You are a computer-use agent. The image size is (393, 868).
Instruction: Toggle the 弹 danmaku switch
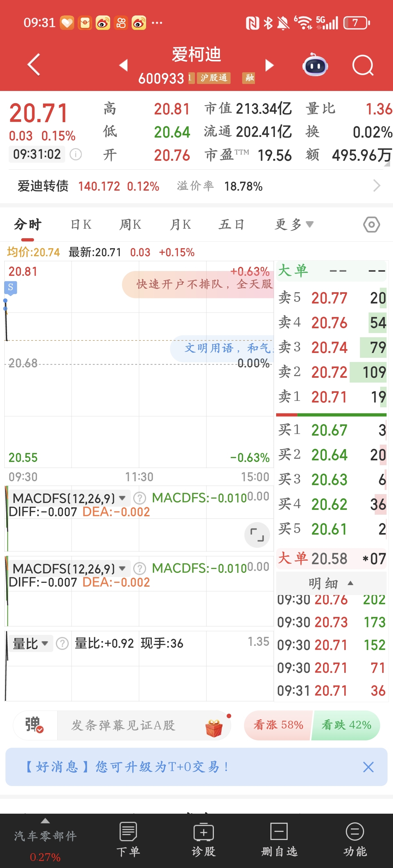point(35,725)
